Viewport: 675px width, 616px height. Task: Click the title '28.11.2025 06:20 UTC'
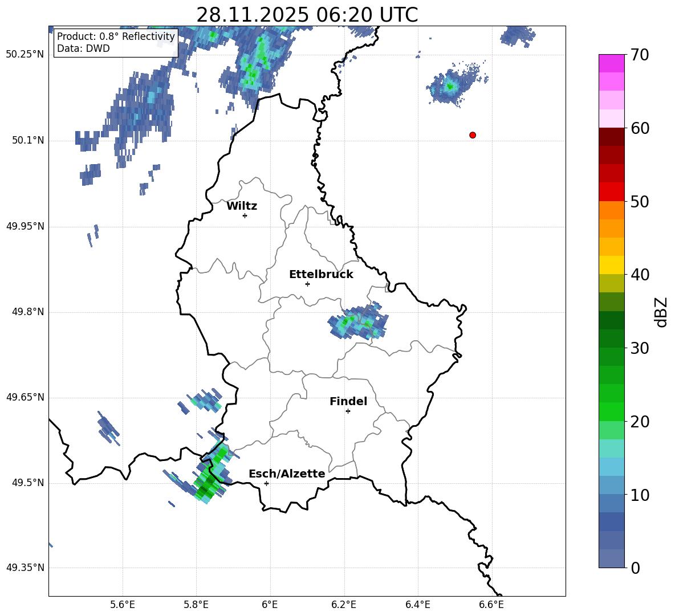(x=307, y=15)
